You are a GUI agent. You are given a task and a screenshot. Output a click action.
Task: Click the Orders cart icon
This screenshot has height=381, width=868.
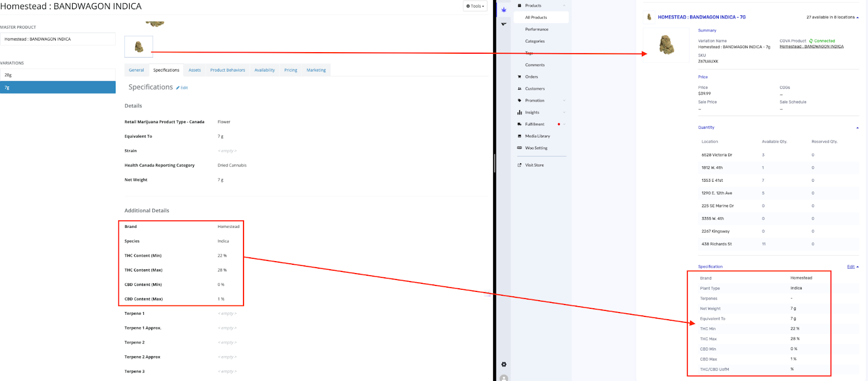[x=519, y=77]
